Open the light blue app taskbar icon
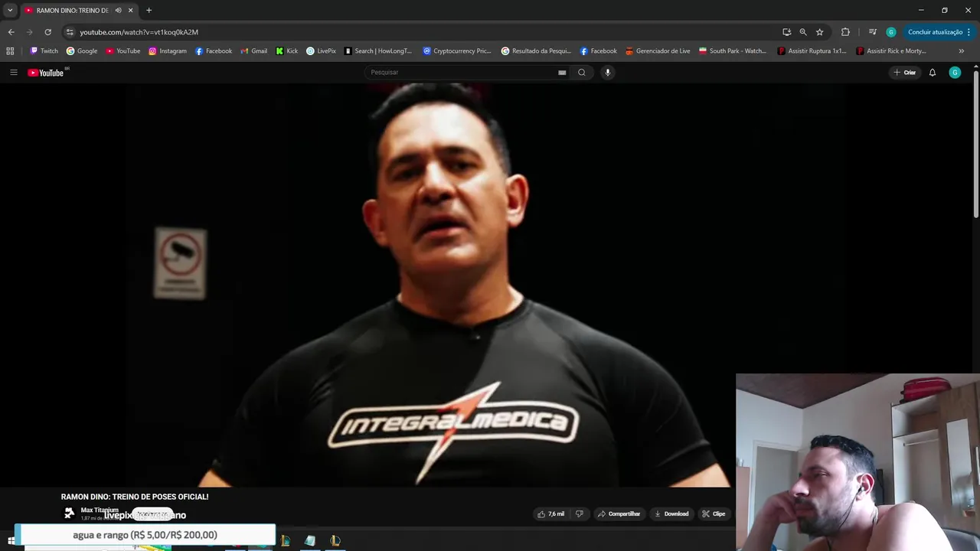 [x=309, y=541]
